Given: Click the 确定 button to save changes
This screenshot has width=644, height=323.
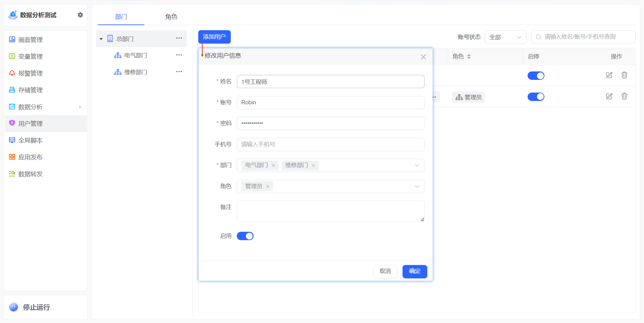Looking at the screenshot, I should click(x=415, y=271).
